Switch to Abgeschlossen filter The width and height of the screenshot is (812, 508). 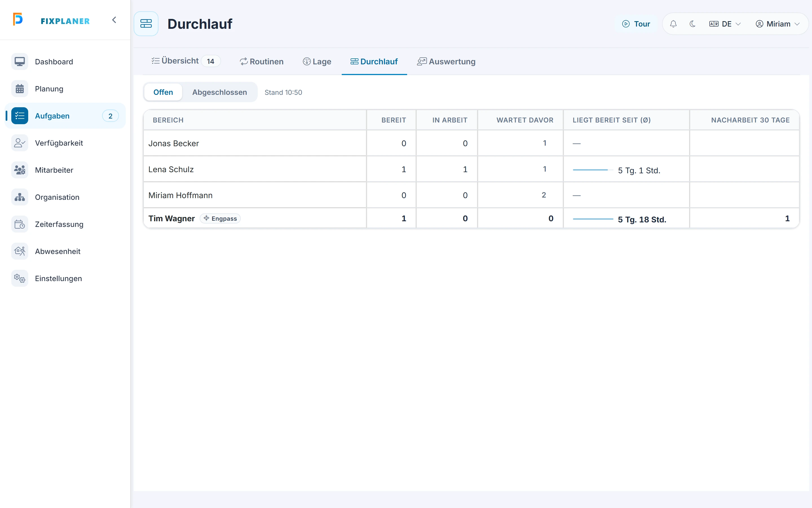[219, 92]
